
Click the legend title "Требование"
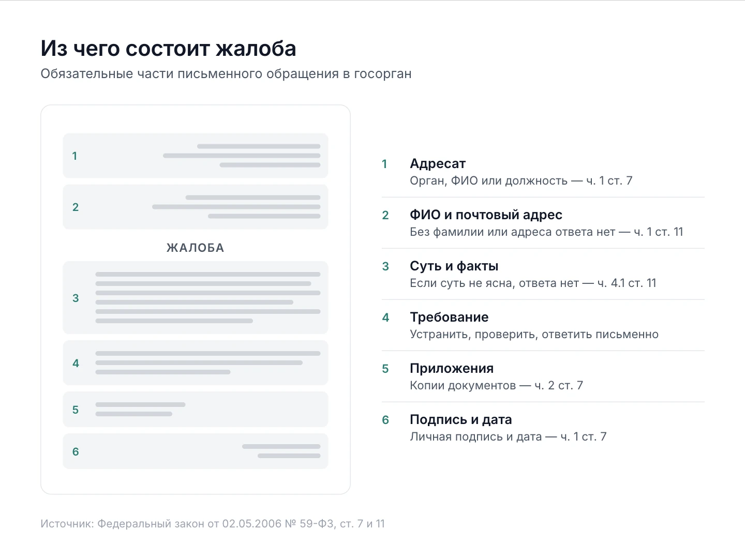449,317
